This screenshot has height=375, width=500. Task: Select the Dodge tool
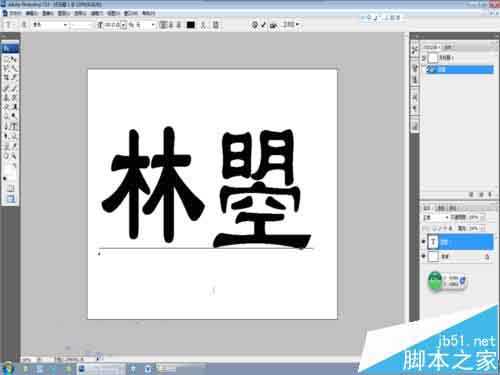[x=14, y=116]
